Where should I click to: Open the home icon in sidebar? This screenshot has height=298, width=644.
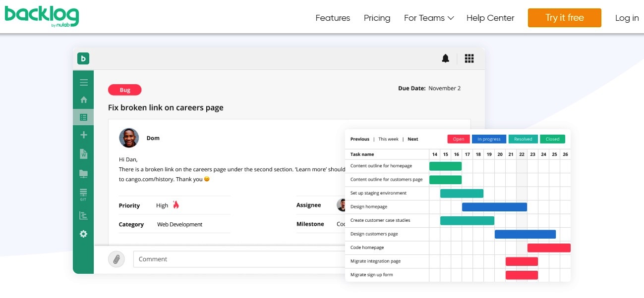click(x=83, y=100)
